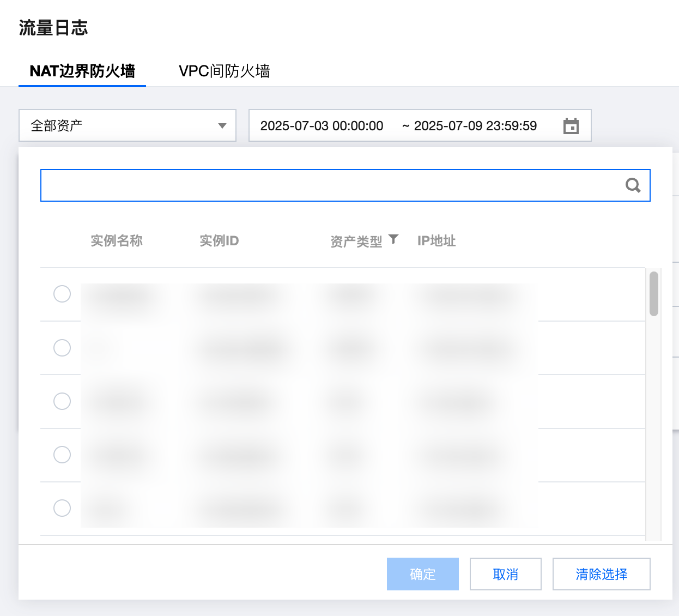Select the first row radio button

coord(62,294)
